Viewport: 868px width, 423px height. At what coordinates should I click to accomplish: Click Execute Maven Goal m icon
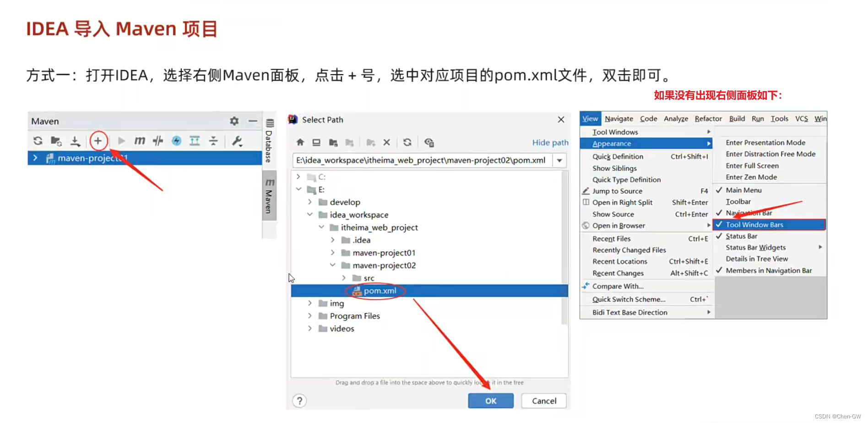(140, 141)
